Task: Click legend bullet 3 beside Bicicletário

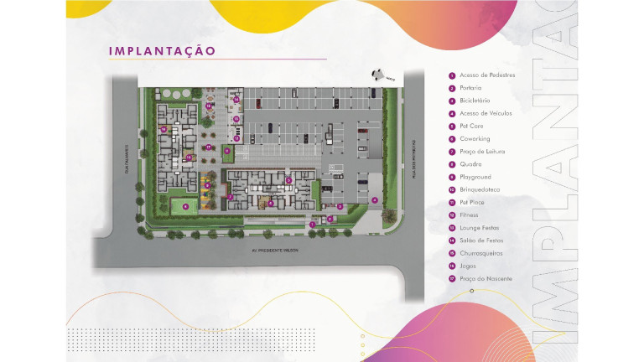Action: click(x=452, y=101)
